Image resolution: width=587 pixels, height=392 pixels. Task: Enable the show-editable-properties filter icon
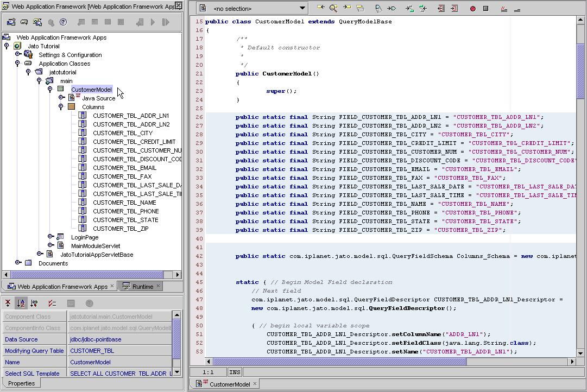[x=53, y=303]
